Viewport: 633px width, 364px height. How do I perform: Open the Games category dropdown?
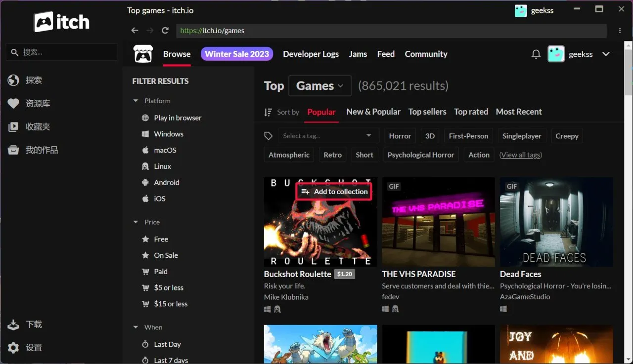[320, 86]
